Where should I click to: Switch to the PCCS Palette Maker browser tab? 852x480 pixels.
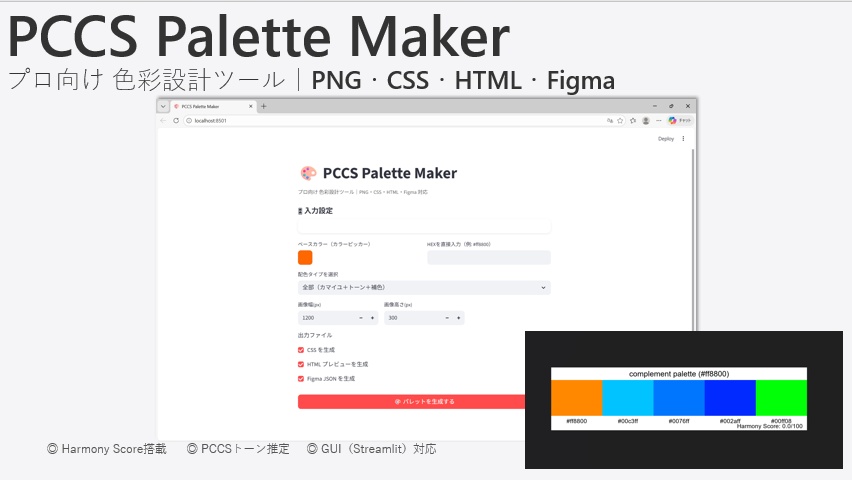[x=213, y=107]
